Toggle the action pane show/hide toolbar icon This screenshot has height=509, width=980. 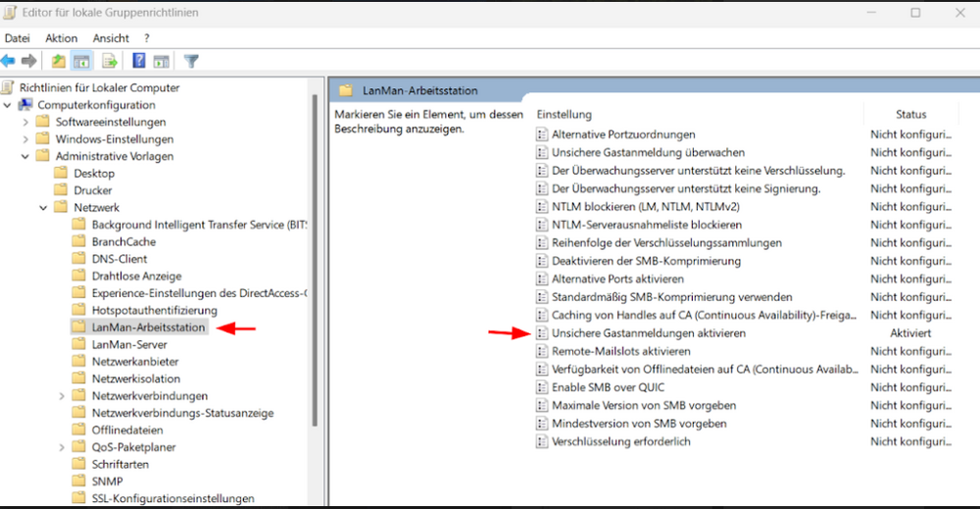pyautogui.click(x=162, y=61)
